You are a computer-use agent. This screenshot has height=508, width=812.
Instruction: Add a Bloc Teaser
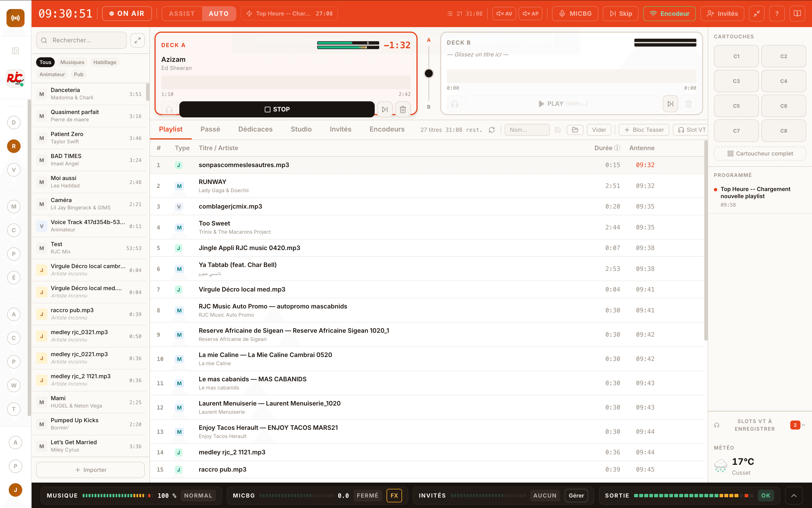click(x=644, y=130)
